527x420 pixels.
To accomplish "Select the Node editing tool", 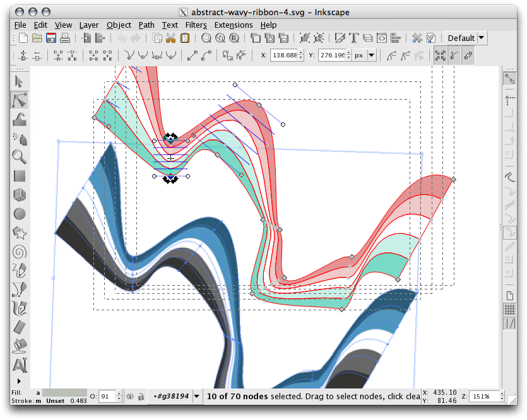I will click(20, 100).
